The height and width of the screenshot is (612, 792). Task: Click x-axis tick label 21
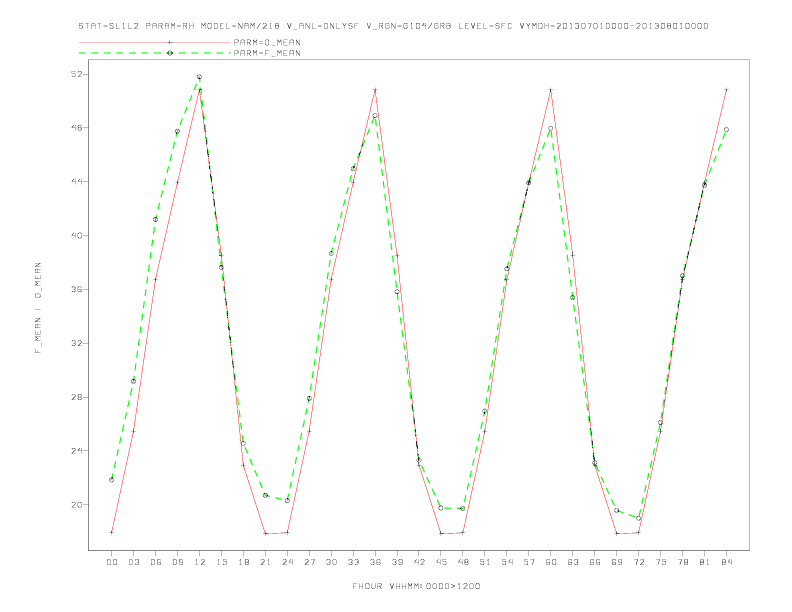click(x=265, y=562)
